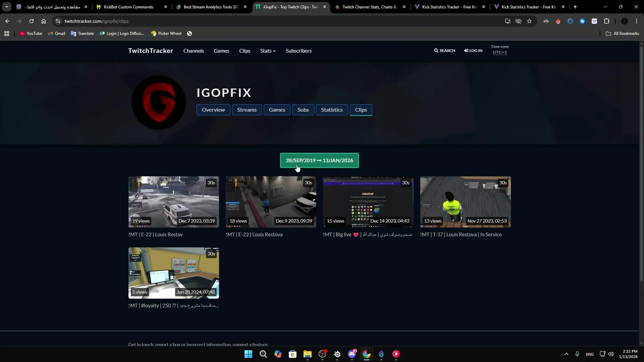Open the Windows Start menu
The height and width of the screenshot is (362, 644).
pyautogui.click(x=248, y=354)
